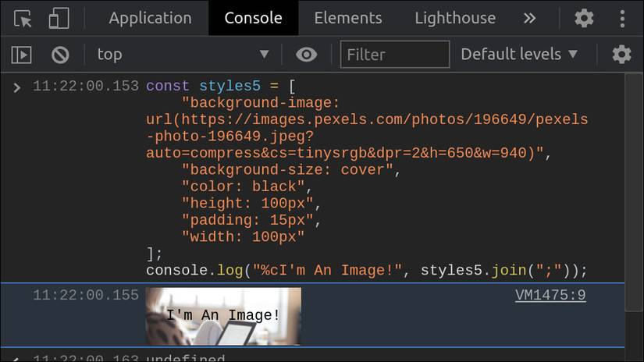
Task: Open console settings gear beside Default levels
Action: [621, 54]
